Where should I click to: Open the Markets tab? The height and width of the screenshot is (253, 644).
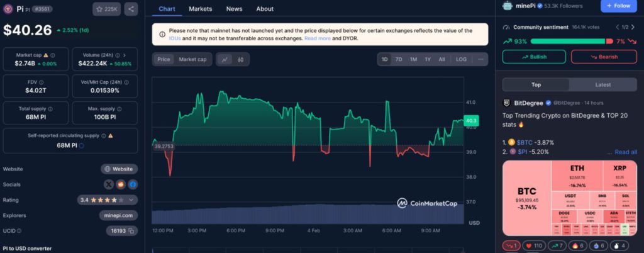(x=201, y=9)
